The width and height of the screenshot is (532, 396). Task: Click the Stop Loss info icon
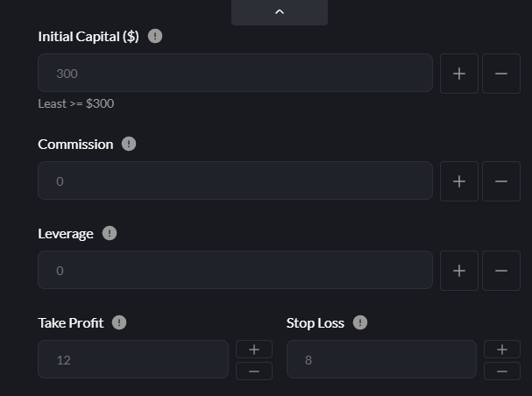(x=360, y=322)
